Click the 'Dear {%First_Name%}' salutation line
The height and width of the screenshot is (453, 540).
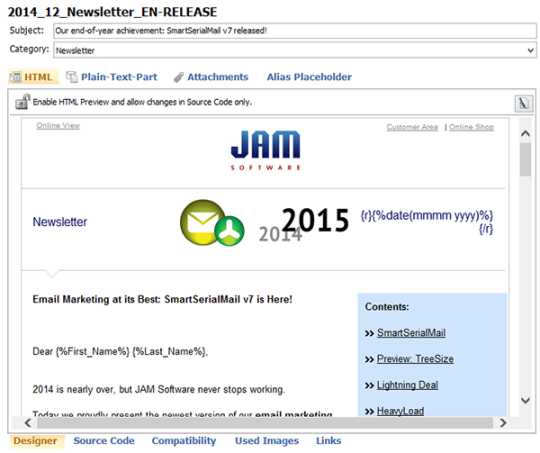click(120, 351)
